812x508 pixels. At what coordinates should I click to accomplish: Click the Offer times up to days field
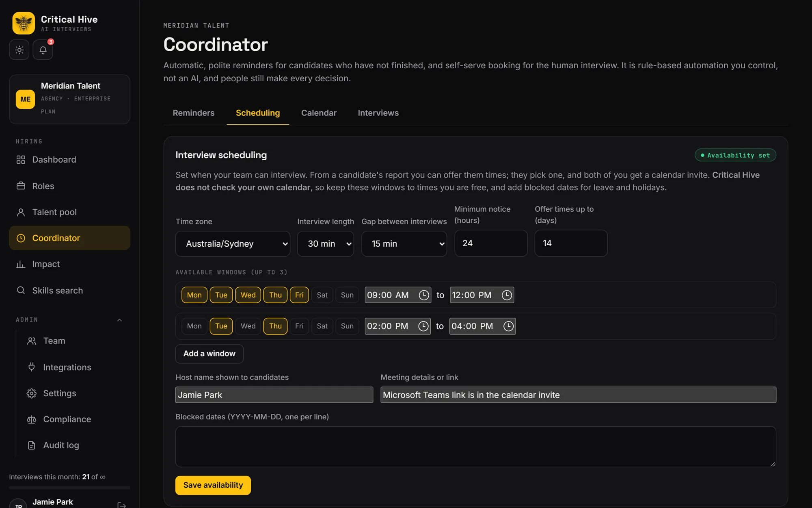[571, 243]
